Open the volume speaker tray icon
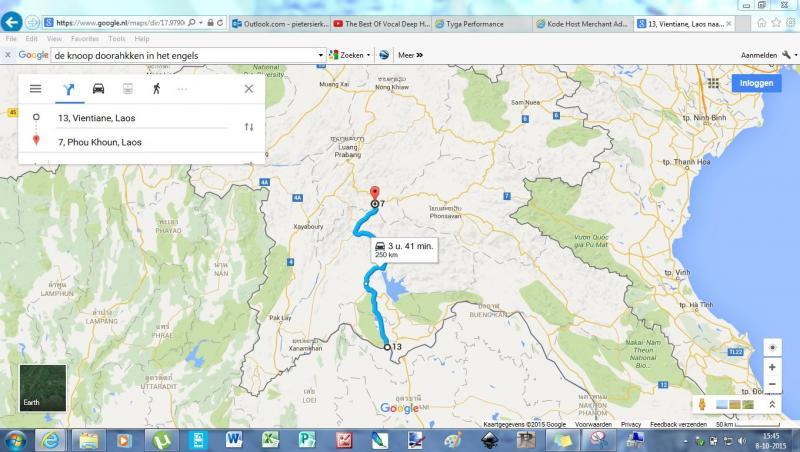The width and height of the screenshot is (800, 452). tap(742, 441)
